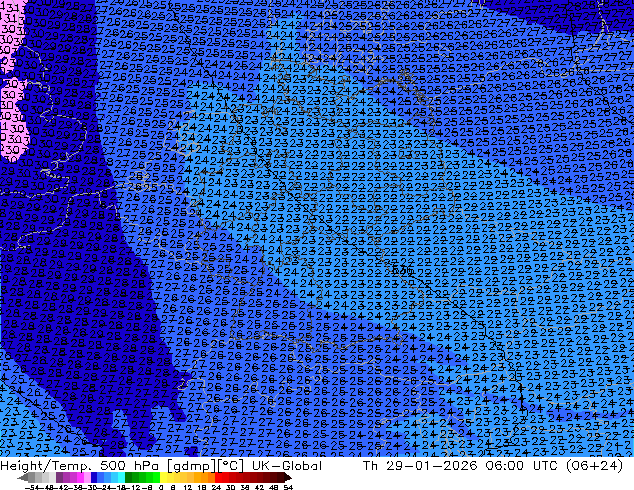Select the magenta swatch on the color legend
Image resolution: width=634 pixels, height=490 pixels.
tap(80, 477)
